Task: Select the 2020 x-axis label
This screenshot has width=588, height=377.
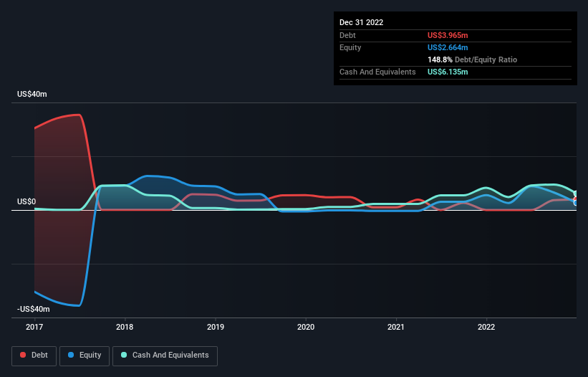Action: 306,327
